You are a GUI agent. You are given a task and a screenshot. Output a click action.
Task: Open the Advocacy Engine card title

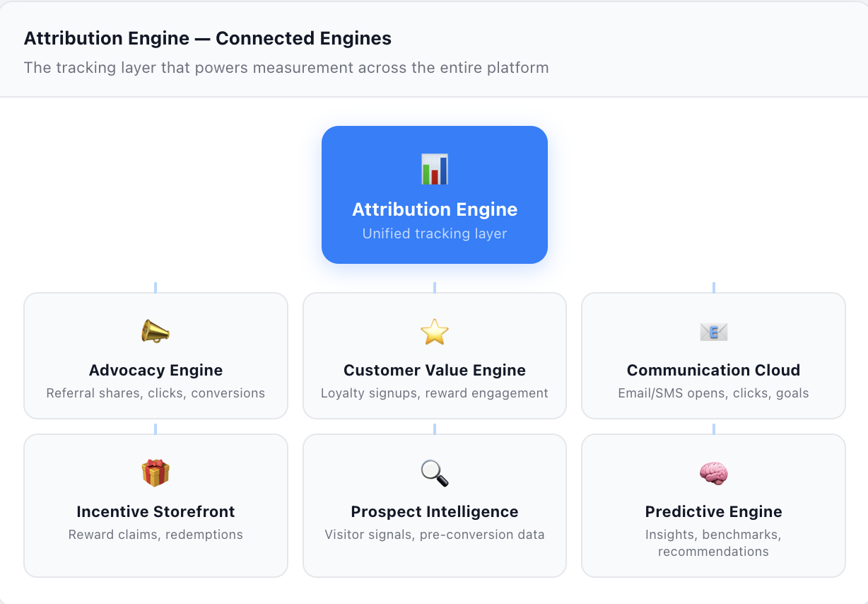[156, 371]
